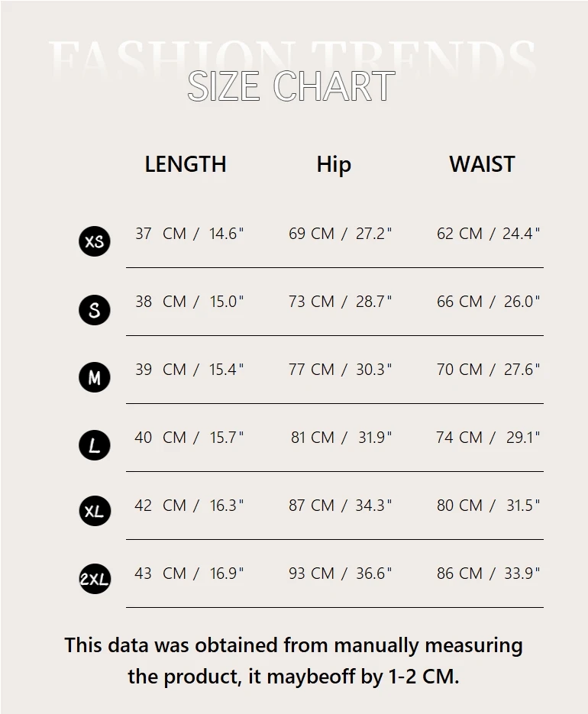Screen dimensions: 588x714
Task: Click the WAIST column header
Action: pyautogui.click(x=482, y=164)
